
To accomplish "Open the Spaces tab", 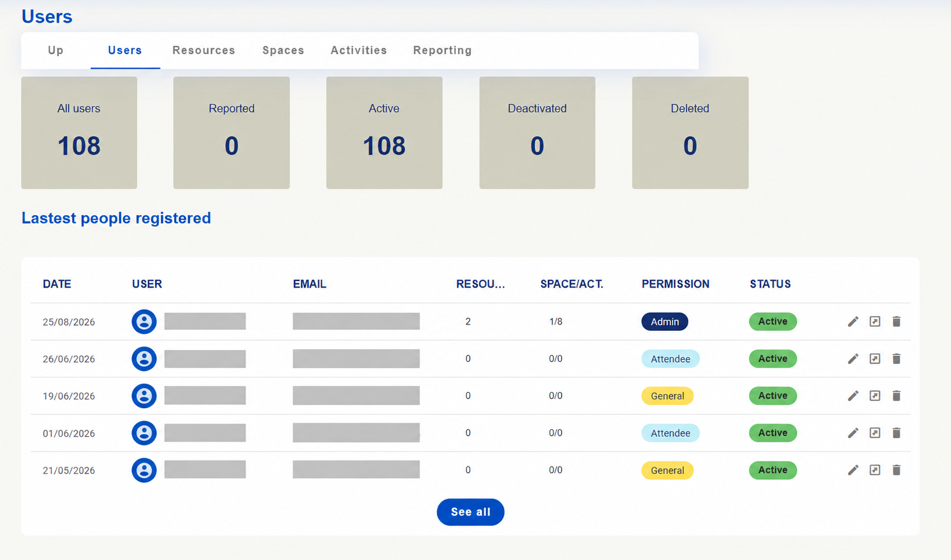I will click(283, 51).
